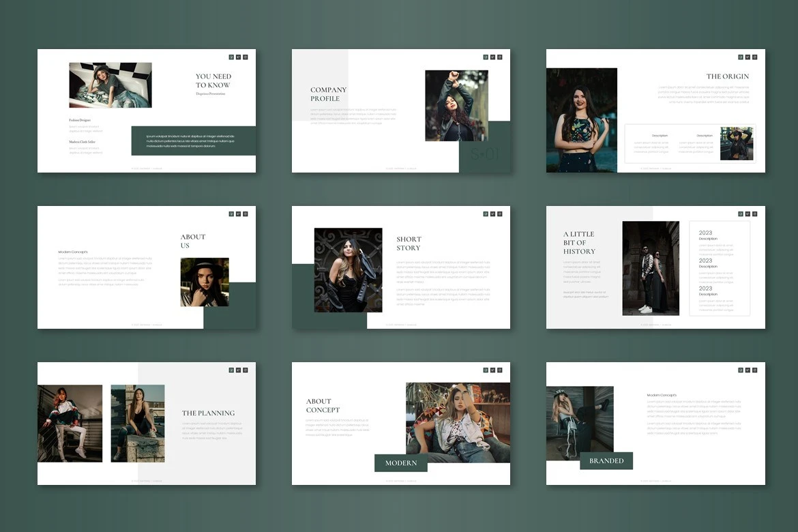
Task: Click the Facebook icon on Company Profile slide
Action: tap(486, 57)
